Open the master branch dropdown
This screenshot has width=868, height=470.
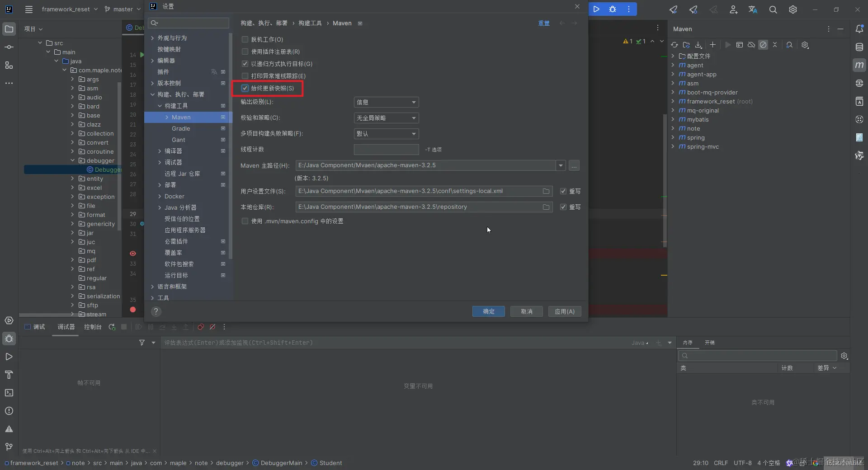(x=123, y=9)
